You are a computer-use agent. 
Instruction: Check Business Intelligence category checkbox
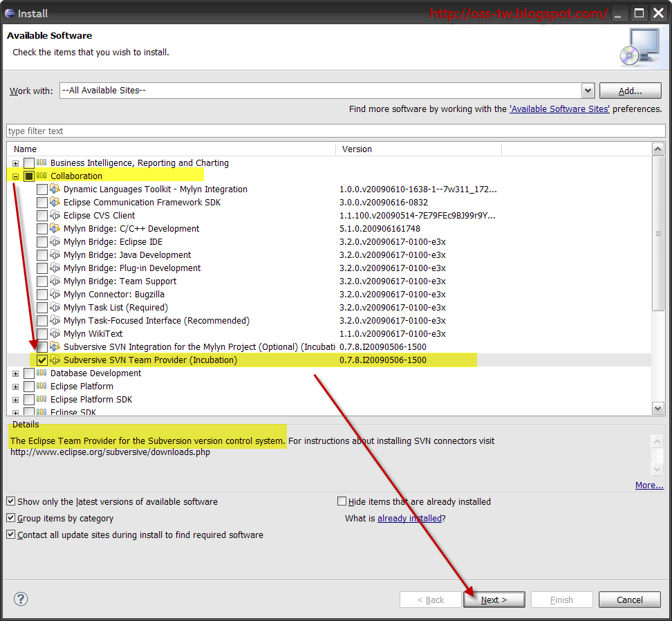29,163
